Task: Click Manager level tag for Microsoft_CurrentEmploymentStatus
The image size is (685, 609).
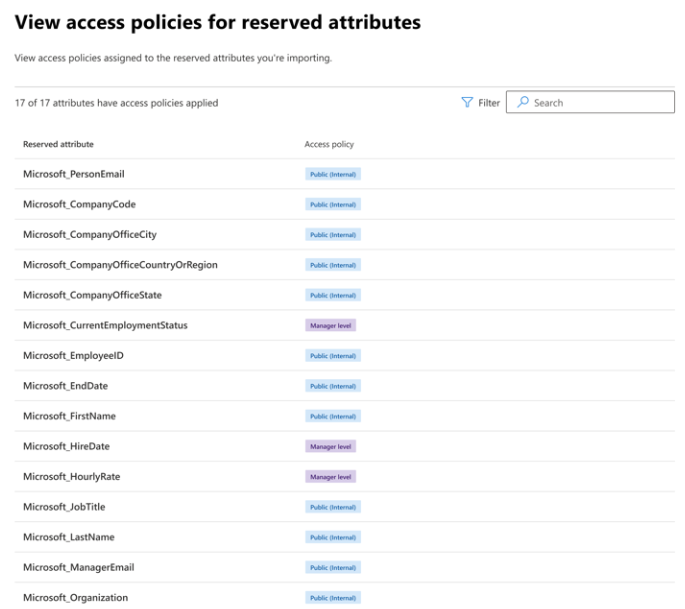Action: (x=331, y=325)
